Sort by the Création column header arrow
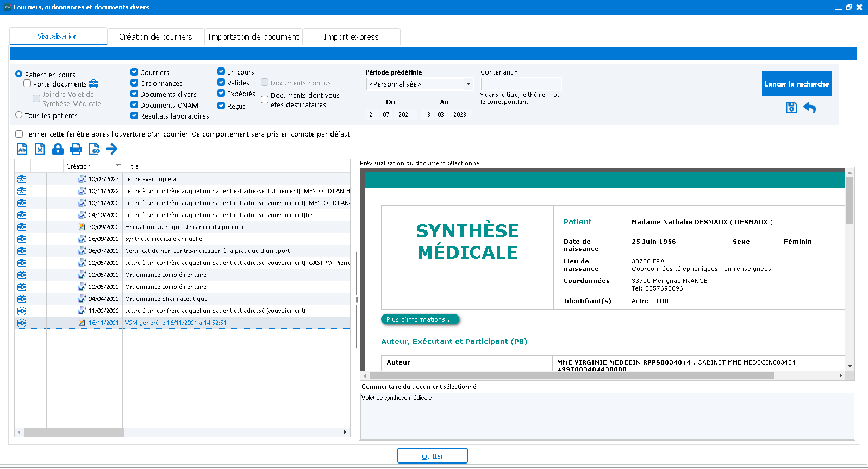The height and width of the screenshot is (469, 868). coord(118,166)
